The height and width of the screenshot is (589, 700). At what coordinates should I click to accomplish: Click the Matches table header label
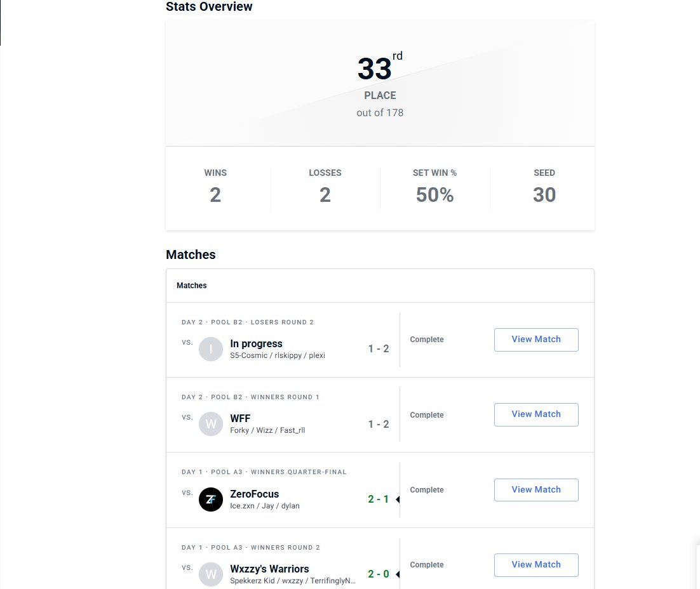[x=192, y=286]
